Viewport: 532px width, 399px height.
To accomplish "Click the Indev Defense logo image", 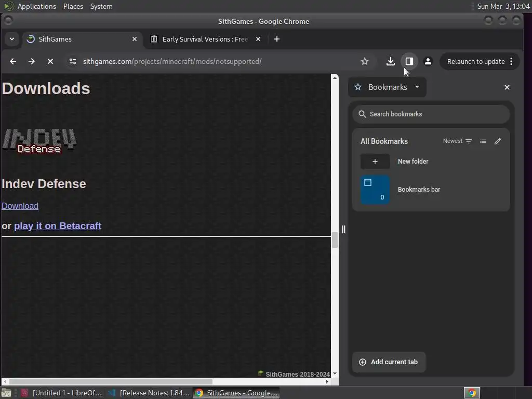I will 39,141.
